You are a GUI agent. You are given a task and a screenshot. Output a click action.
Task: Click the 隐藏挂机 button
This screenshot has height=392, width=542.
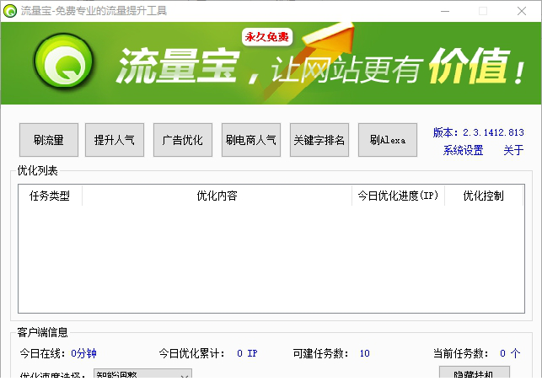475,373
